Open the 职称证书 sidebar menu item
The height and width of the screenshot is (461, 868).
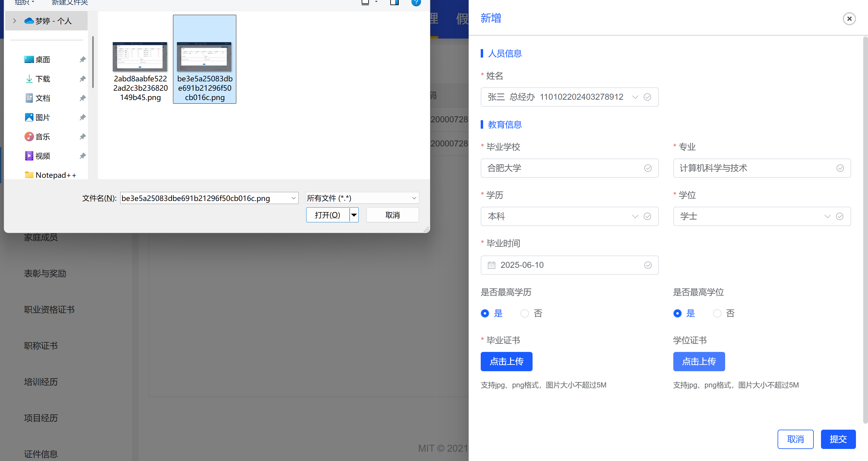point(41,346)
